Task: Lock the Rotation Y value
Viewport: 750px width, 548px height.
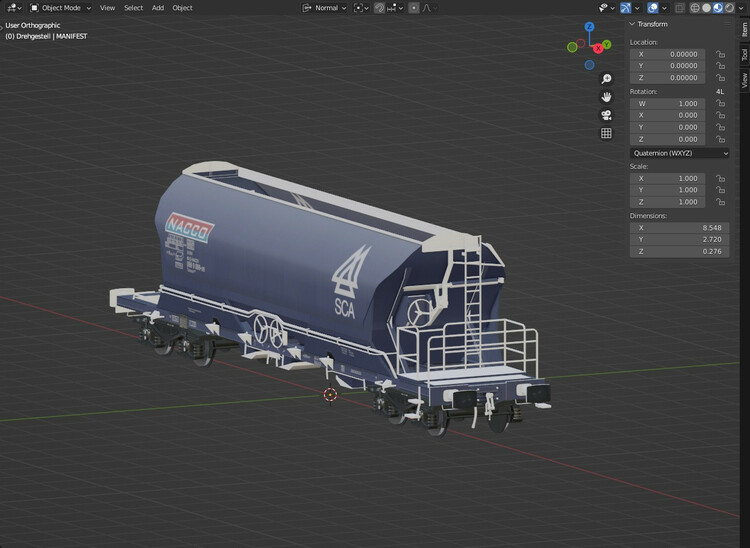Action: click(x=720, y=127)
